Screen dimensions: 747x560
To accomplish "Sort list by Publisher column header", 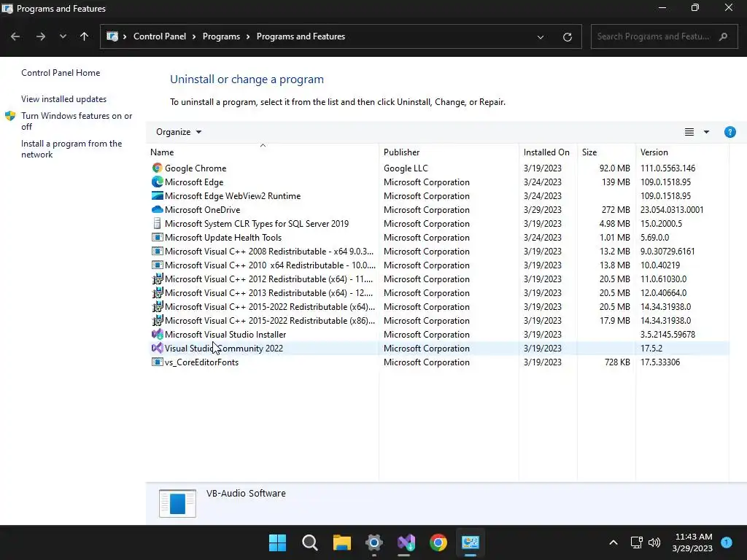I will 449,152.
